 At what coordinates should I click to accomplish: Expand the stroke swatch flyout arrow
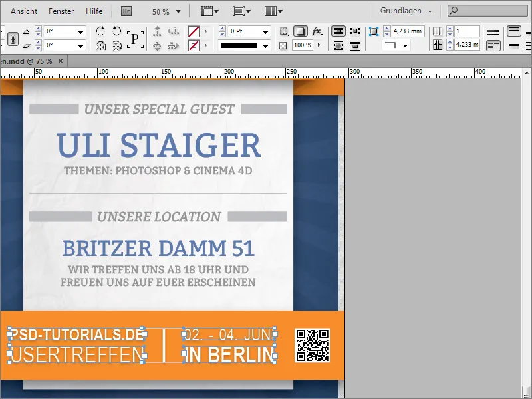pos(205,45)
